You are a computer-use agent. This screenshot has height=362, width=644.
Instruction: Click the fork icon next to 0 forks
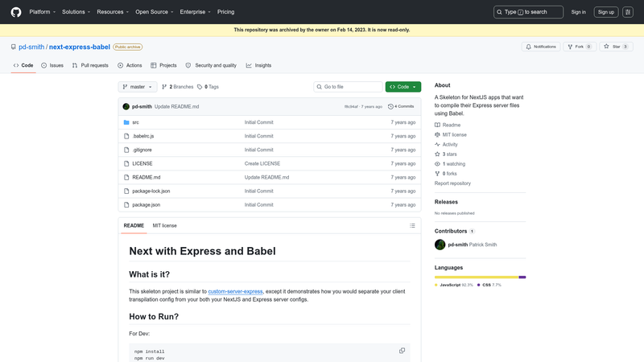coord(437,174)
